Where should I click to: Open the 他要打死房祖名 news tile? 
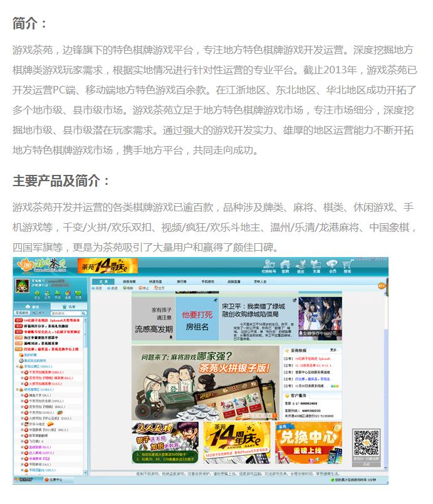[x=197, y=318]
